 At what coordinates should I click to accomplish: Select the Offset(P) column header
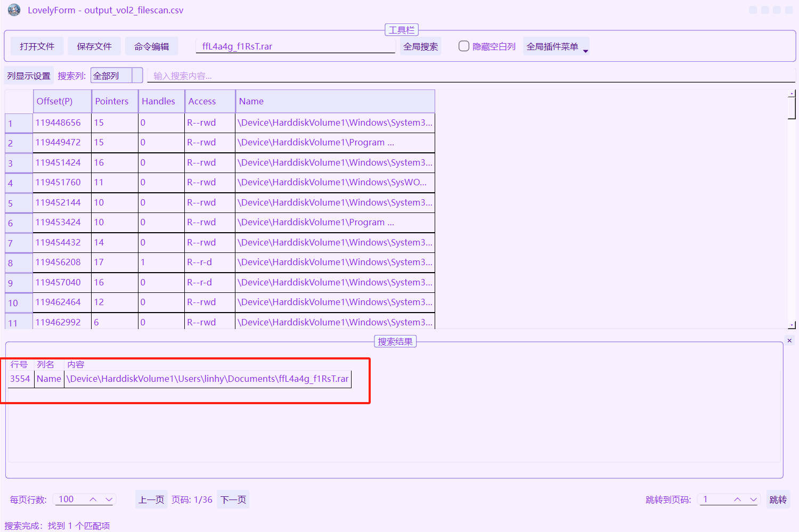[62, 101]
